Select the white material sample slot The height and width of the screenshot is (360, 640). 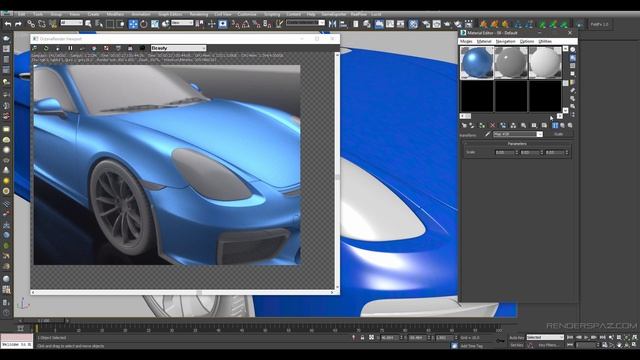click(545, 62)
